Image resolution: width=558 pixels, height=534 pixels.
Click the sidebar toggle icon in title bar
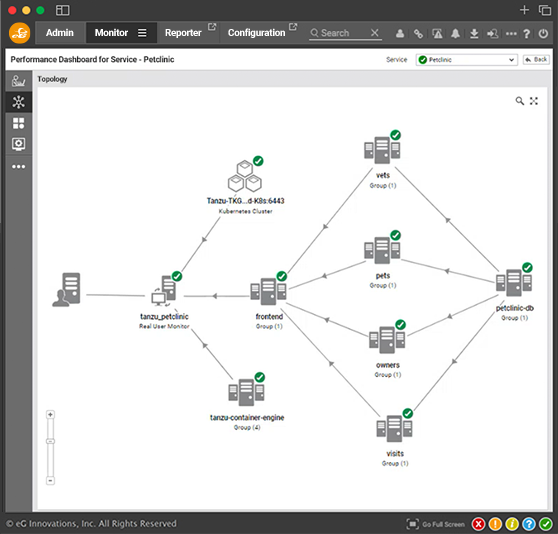(x=62, y=10)
